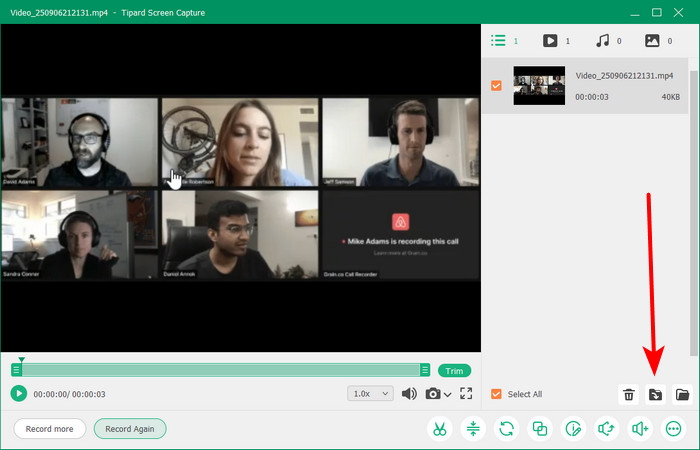Delete selected recording with trash icon
This screenshot has height=450, width=700.
point(629,394)
